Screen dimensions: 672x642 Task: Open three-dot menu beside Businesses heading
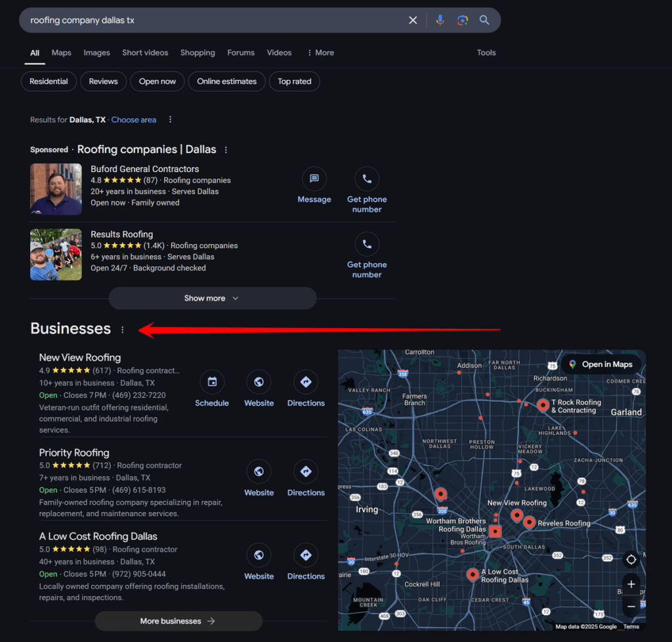(122, 330)
